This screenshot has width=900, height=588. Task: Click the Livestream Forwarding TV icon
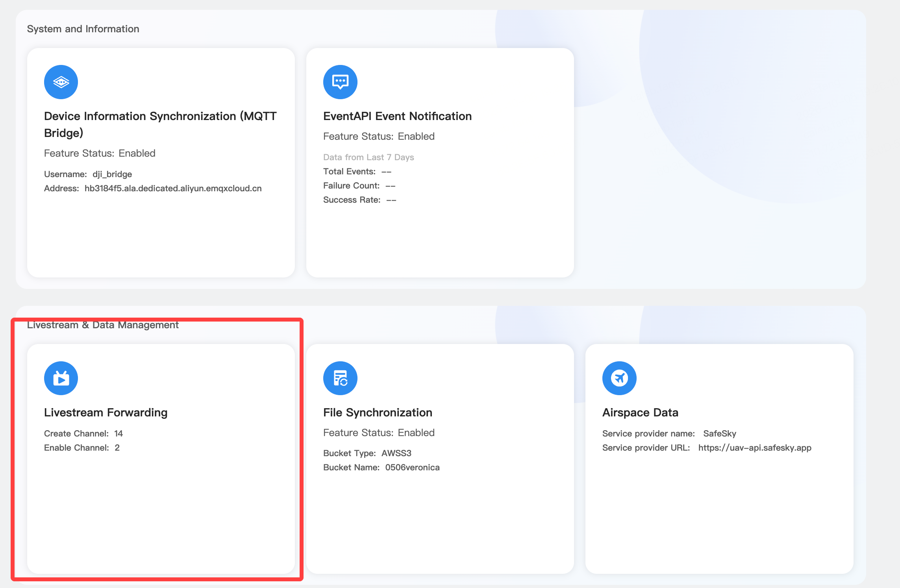click(x=61, y=378)
